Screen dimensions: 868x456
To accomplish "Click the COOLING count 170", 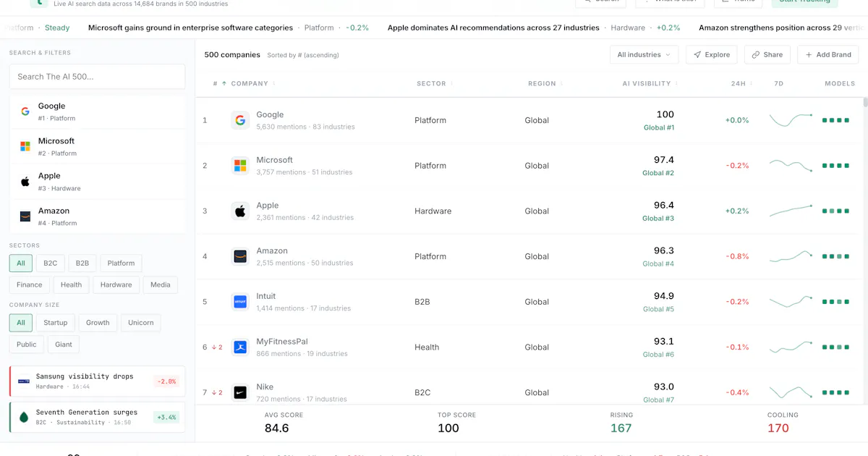I will 778,428.
